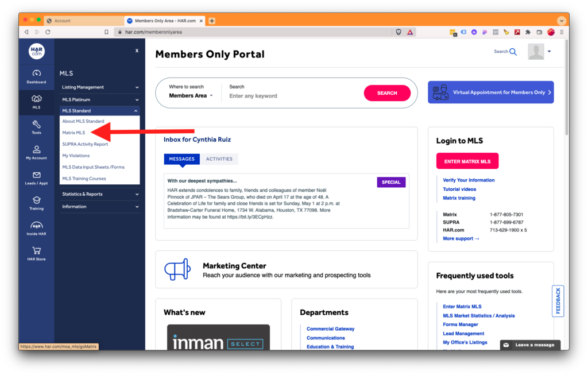Click the megaphone Marketing Center icon
The height and width of the screenshot is (375, 588).
[x=177, y=269]
